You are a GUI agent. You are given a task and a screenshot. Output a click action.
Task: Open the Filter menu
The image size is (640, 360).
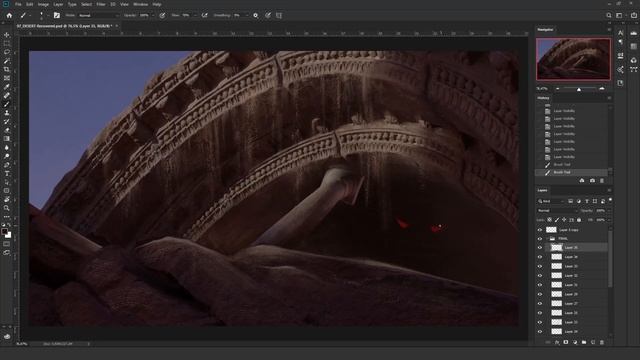click(x=101, y=4)
